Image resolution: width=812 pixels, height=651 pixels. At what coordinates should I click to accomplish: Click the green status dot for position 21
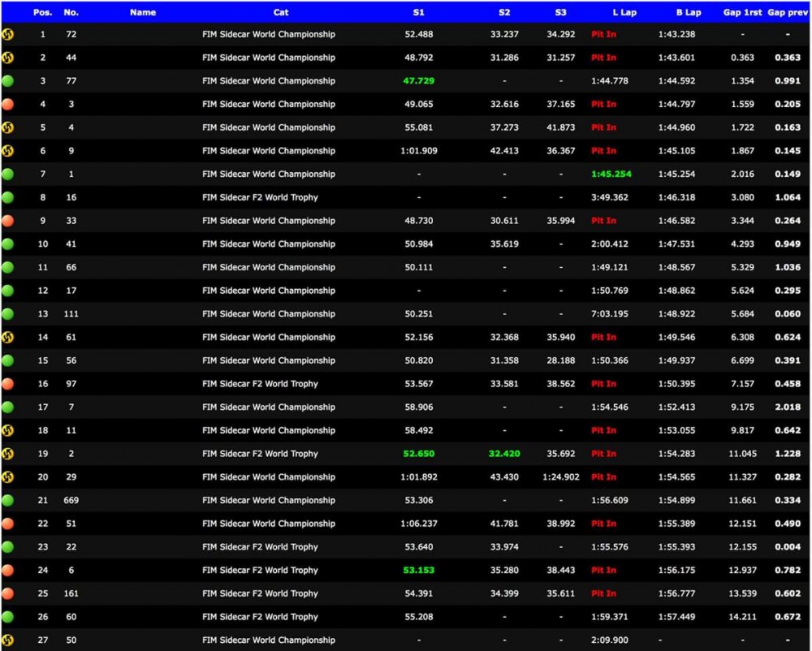[x=8, y=500]
